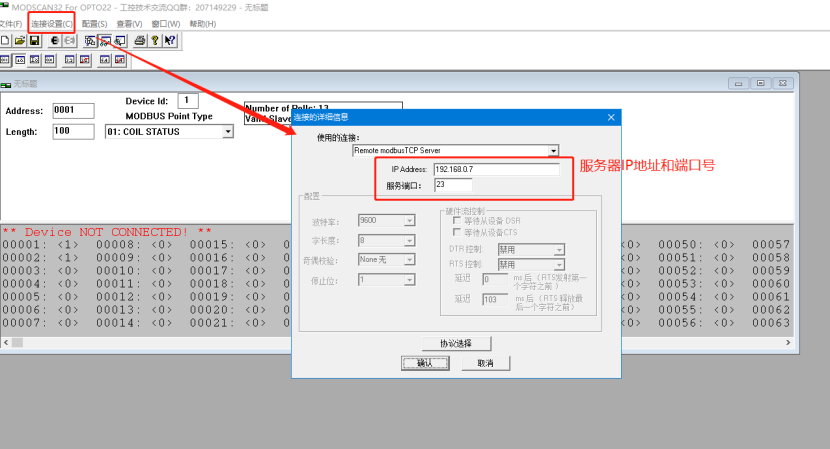Toggle the 等待从设备CTS checkbox
Image resolution: width=830 pixels, height=449 pixels.
coord(458,232)
